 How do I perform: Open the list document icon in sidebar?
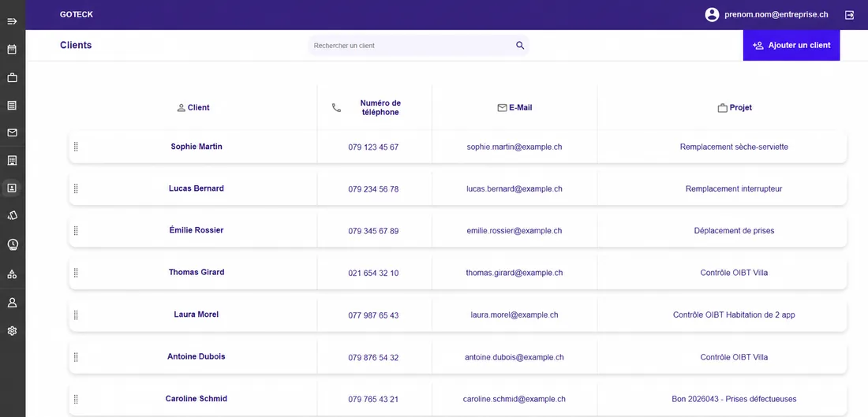point(12,105)
